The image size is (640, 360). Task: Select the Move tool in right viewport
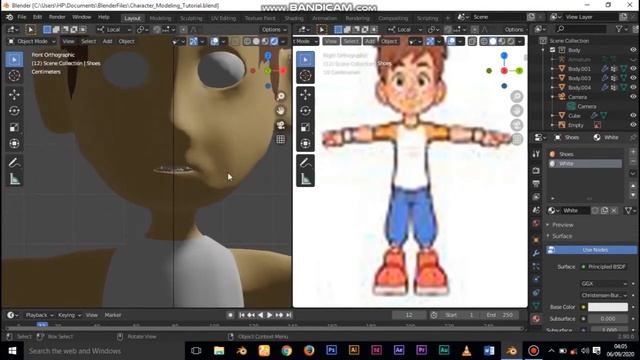click(305, 95)
